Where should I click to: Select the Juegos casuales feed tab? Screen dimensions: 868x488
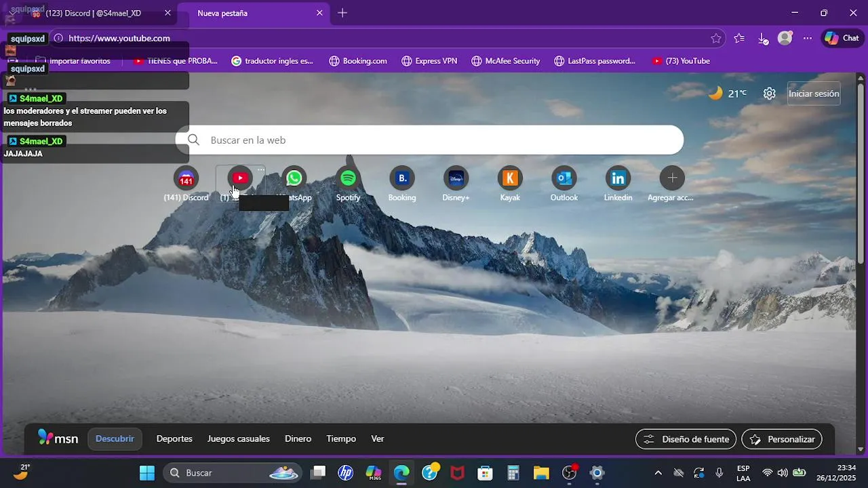click(239, 439)
